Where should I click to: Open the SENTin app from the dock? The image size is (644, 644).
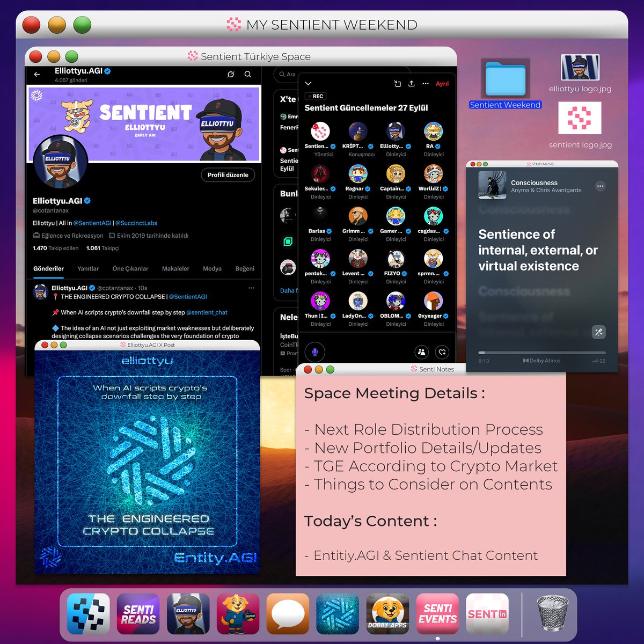coord(487,614)
